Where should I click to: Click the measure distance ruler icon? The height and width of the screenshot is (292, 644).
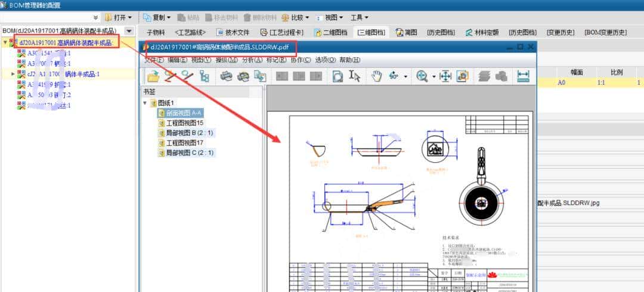tap(524, 76)
